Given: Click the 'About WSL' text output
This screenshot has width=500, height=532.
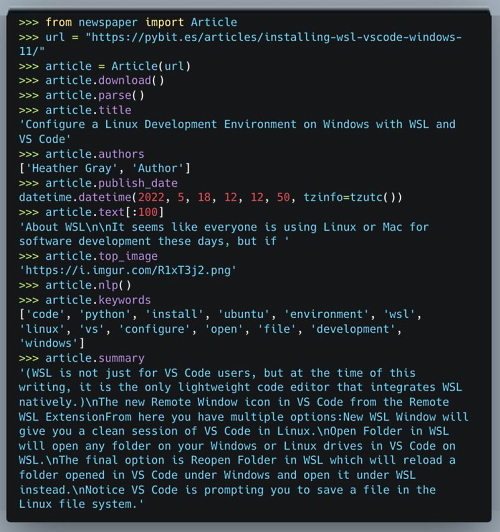Looking at the screenshot, I should pos(224,234).
